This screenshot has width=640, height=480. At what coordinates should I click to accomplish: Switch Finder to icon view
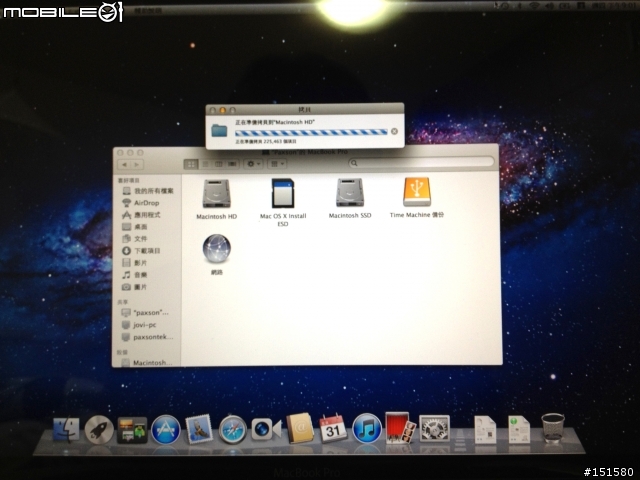click(191, 164)
